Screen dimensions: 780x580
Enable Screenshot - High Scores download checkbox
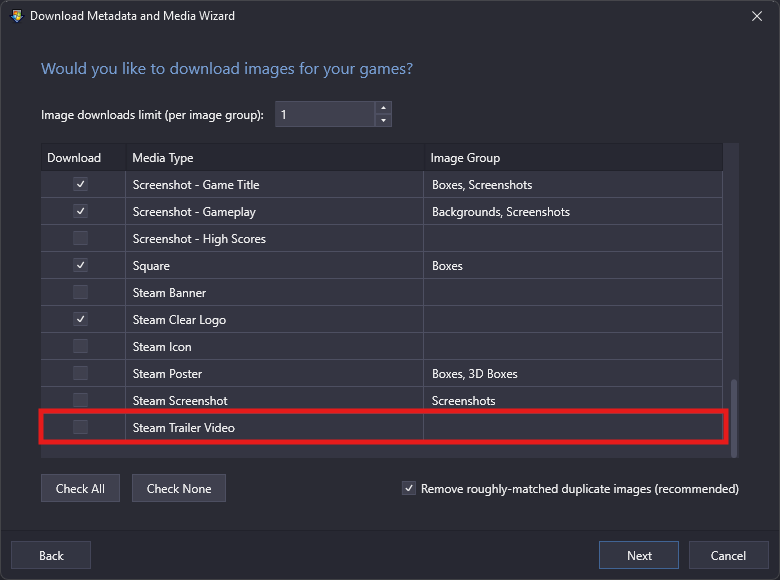(x=81, y=238)
